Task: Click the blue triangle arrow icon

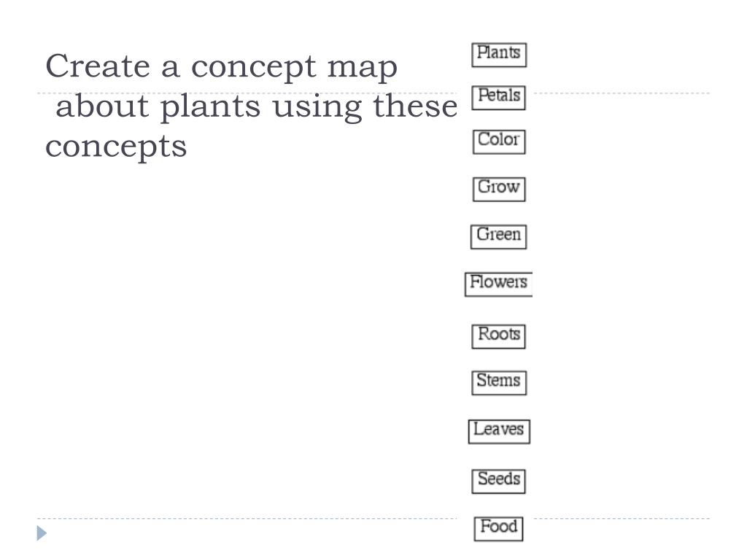Action: click(42, 533)
